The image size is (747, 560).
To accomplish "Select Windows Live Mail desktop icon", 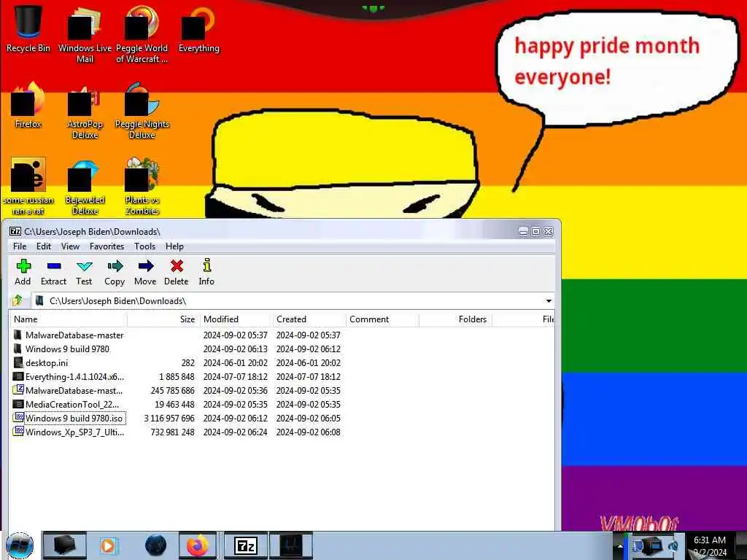I will [85, 34].
